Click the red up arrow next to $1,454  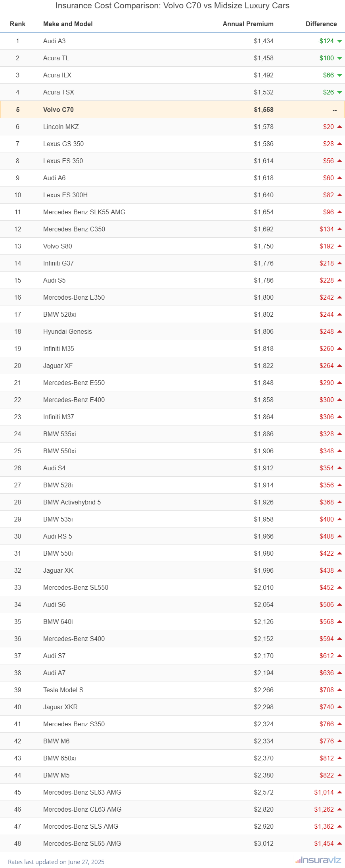point(339,843)
